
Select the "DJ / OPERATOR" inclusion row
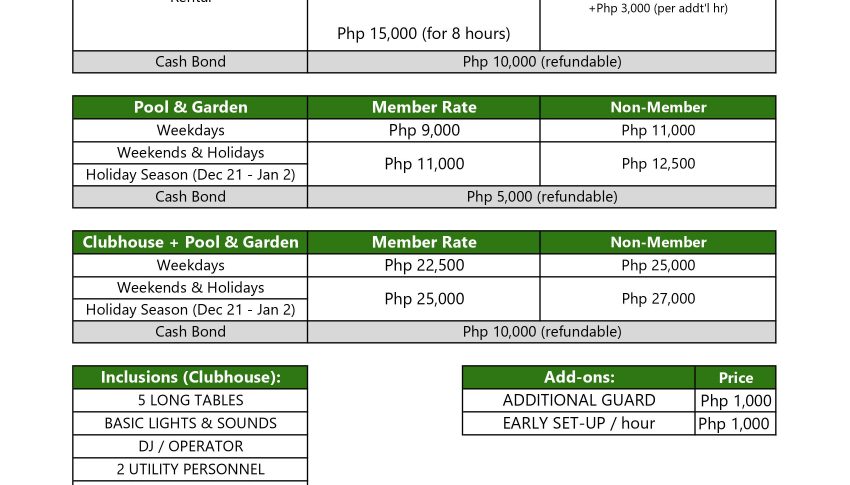[x=190, y=446]
